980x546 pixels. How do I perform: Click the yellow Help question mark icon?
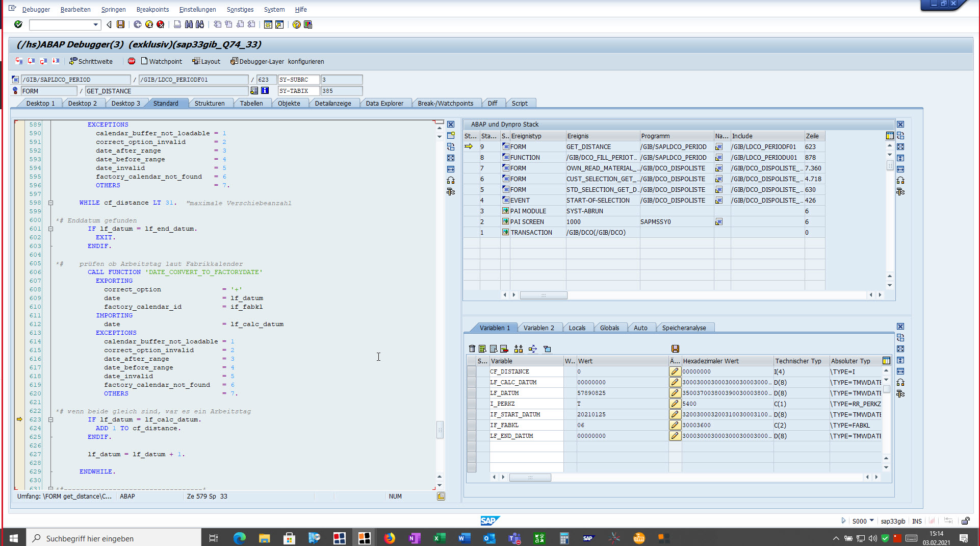click(x=296, y=24)
